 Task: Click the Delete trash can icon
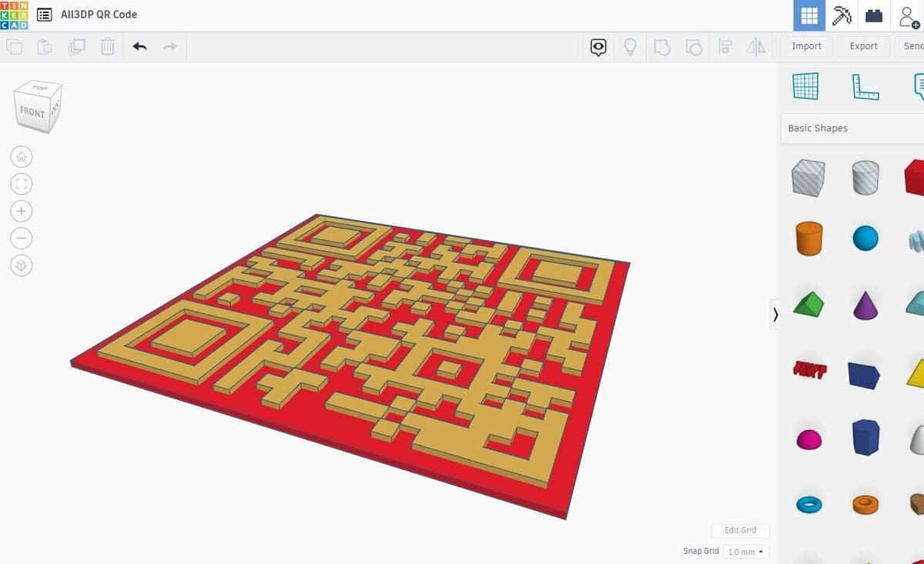(107, 47)
